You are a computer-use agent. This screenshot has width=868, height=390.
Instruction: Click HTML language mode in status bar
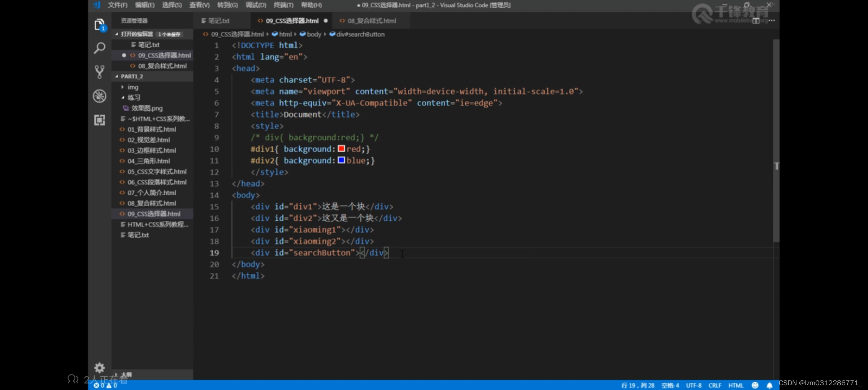[x=736, y=385]
